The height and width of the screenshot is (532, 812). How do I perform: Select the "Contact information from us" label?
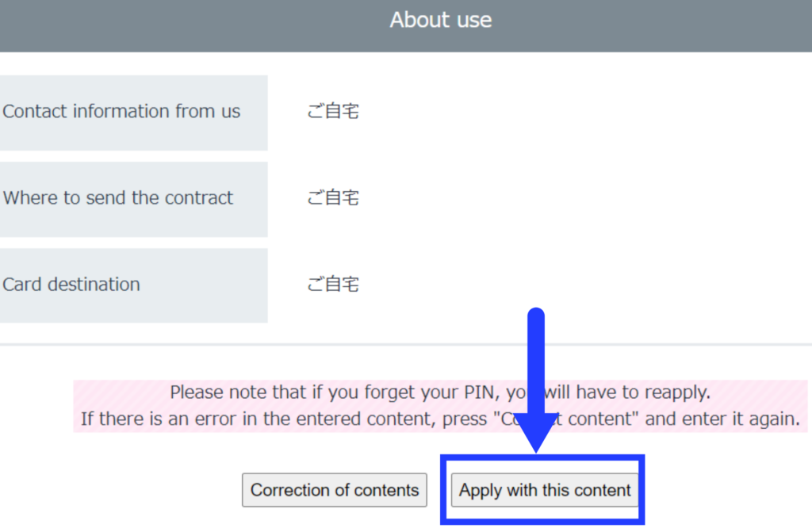[x=121, y=112]
